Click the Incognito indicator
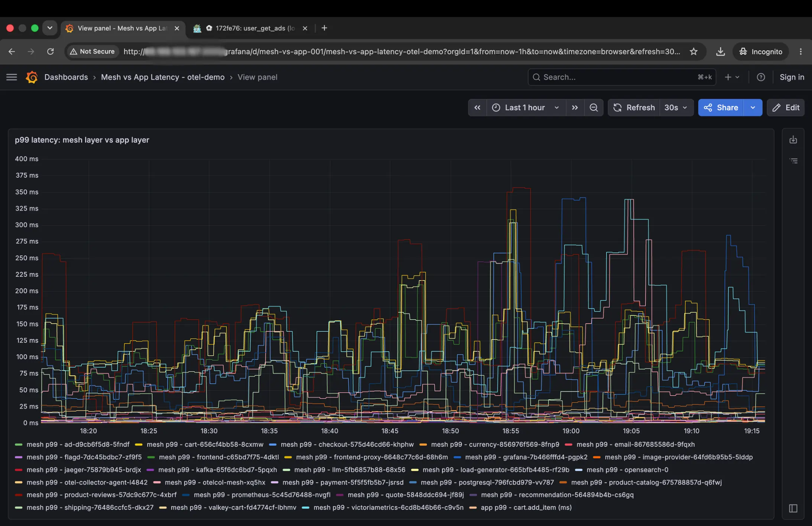Viewport: 812px width, 526px height. [760, 52]
